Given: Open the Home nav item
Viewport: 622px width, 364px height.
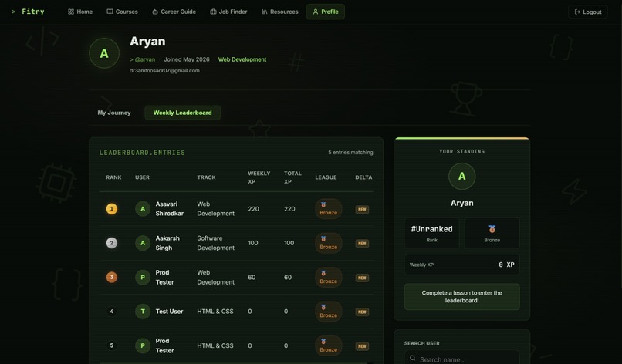Looking at the screenshot, I should coord(80,12).
